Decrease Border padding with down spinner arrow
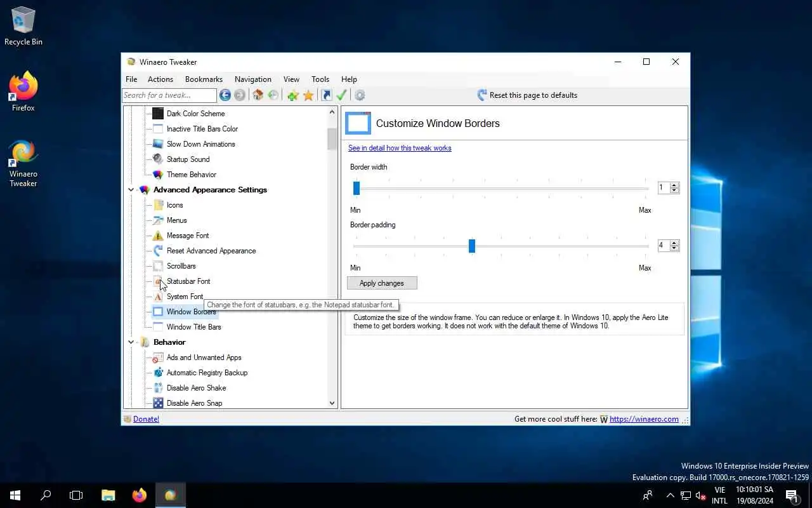Viewport: 812px width, 508px height. [674, 248]
